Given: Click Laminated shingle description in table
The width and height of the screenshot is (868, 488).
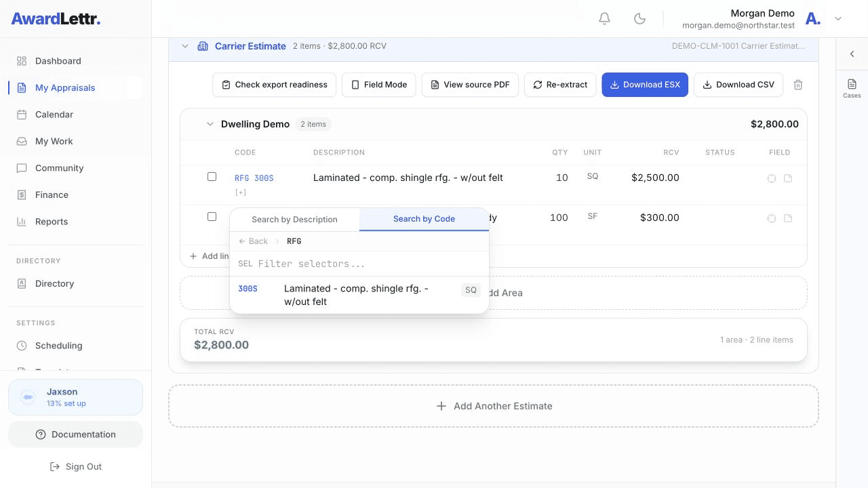Looking at the screenshot, I should [x=408, y=178].
